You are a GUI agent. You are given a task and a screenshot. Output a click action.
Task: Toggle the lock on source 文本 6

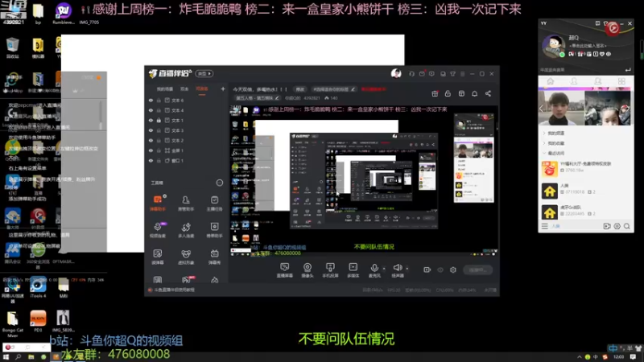click(x=159, y=100)
